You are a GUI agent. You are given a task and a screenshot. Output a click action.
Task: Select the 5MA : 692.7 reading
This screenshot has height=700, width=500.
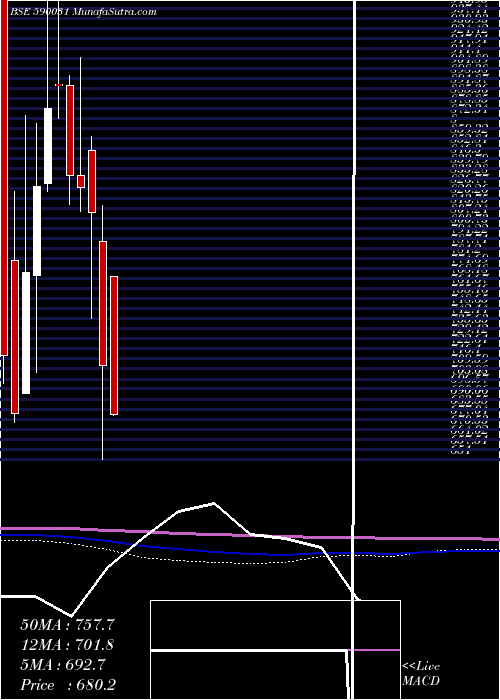tap(63, 665)
